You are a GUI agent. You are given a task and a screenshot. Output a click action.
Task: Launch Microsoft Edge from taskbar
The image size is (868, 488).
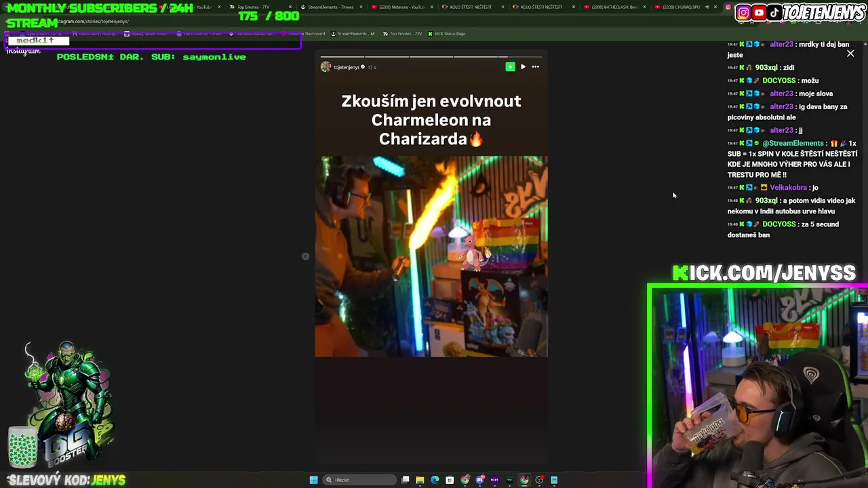tap(435, 480)
